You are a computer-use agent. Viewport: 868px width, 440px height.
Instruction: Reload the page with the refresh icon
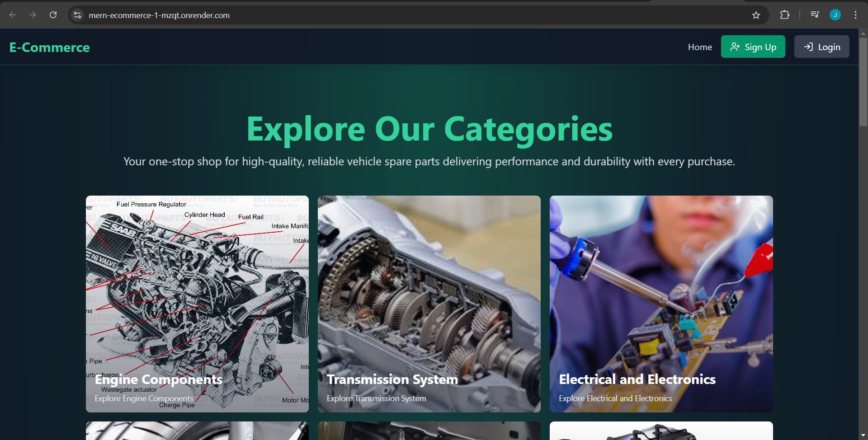[53, 15]
